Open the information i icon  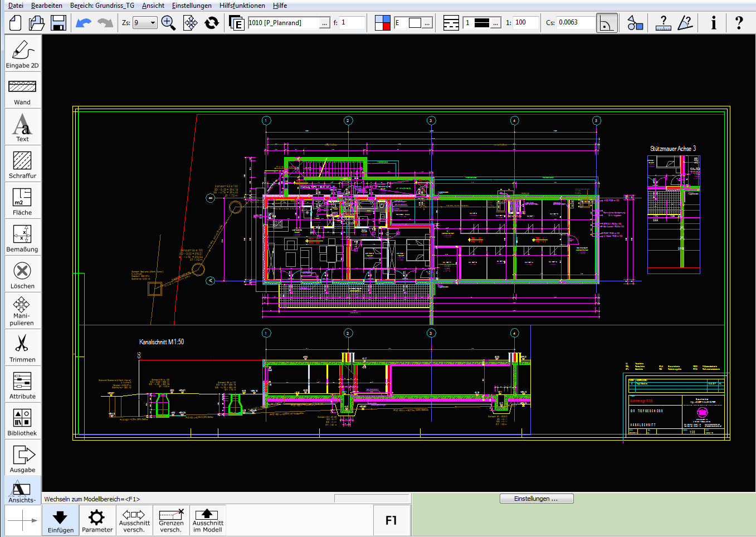tap(714, 23)
